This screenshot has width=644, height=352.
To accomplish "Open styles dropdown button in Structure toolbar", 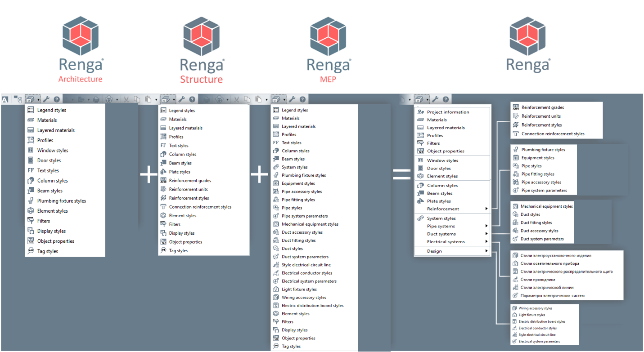I will coord(167,99).
